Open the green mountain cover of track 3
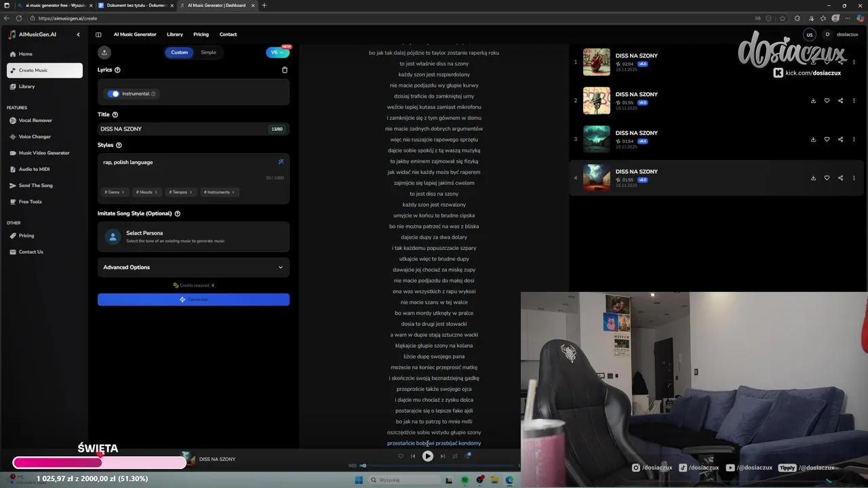The height and width of the screenshot is (488, 868). [x=597, y=139]
